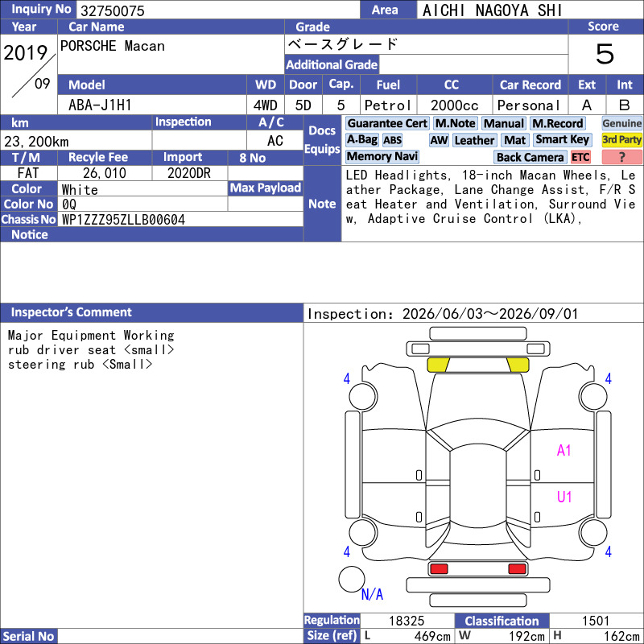The width and height of the screenshot is (644, 644).
Task: Click the red question mark badge
Action: coord(621,157)
